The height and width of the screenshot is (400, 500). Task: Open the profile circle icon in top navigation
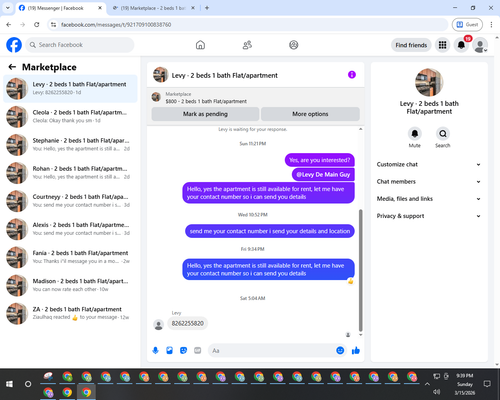[294, 45]
